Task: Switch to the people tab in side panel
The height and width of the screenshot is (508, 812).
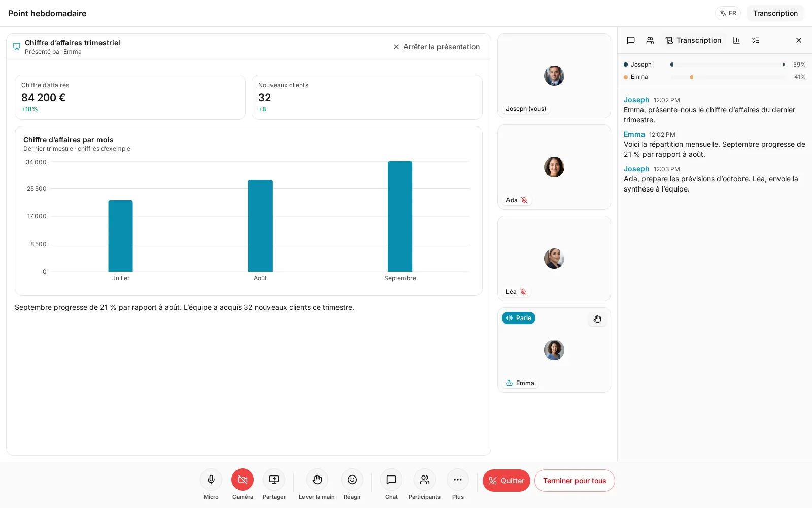Action: [650, 40]
